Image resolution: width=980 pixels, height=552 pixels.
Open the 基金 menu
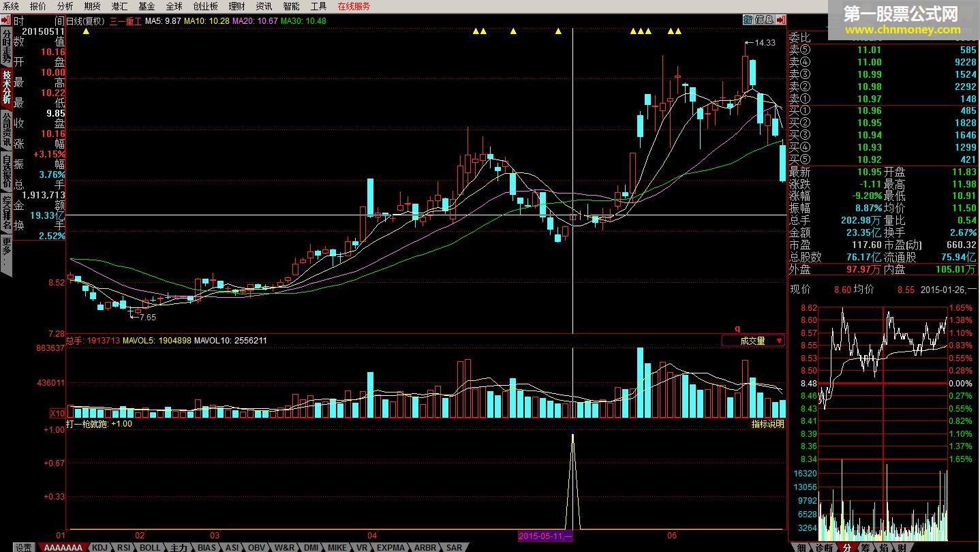[x=147, y=6]
